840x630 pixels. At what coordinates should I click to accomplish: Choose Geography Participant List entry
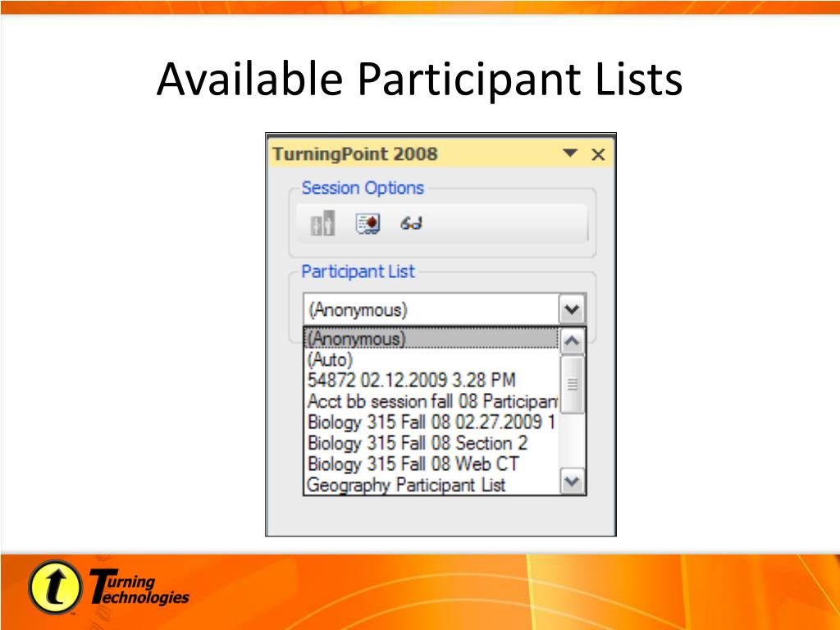431,484
